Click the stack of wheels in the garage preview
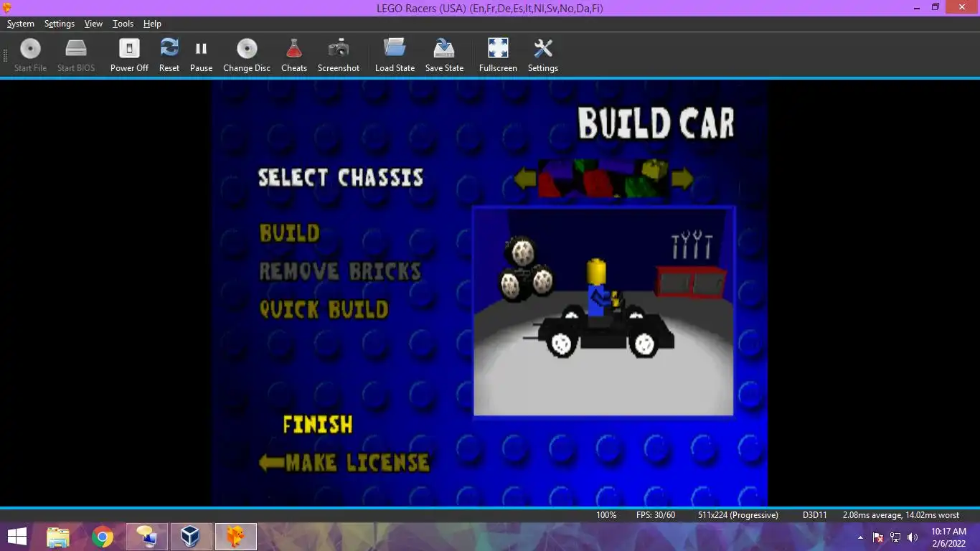The width and height of the screenshot is (980, 551). pos(527,269)
